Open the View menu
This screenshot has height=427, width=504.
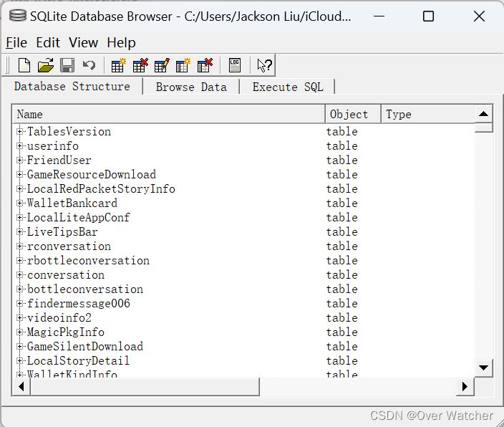[83, 42]
